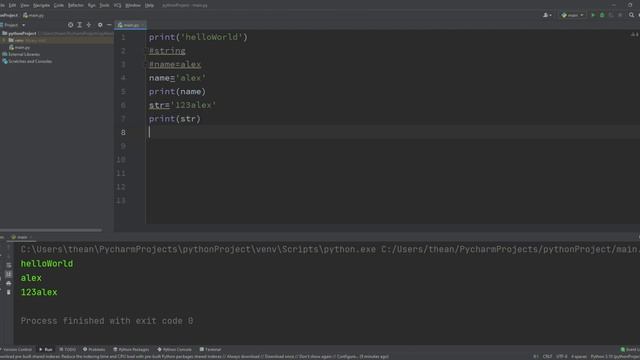Open the main run configuration dropdown
The width and height of the screenshot is (640, 360).
(x=572, y=15)
